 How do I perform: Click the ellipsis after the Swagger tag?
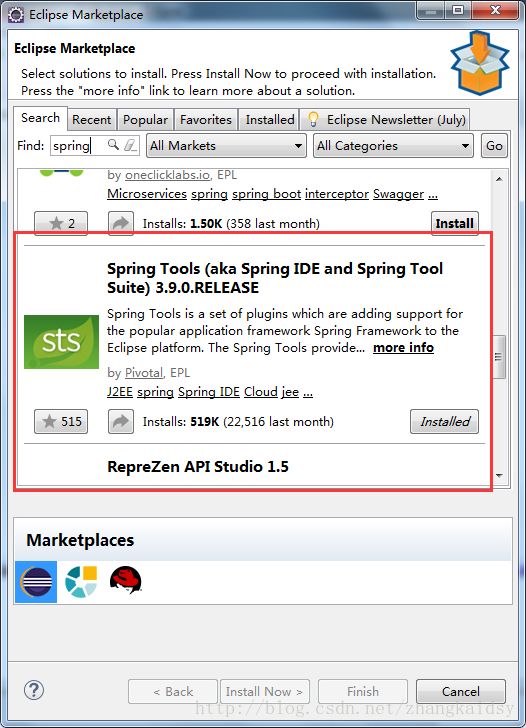point(433,195)
